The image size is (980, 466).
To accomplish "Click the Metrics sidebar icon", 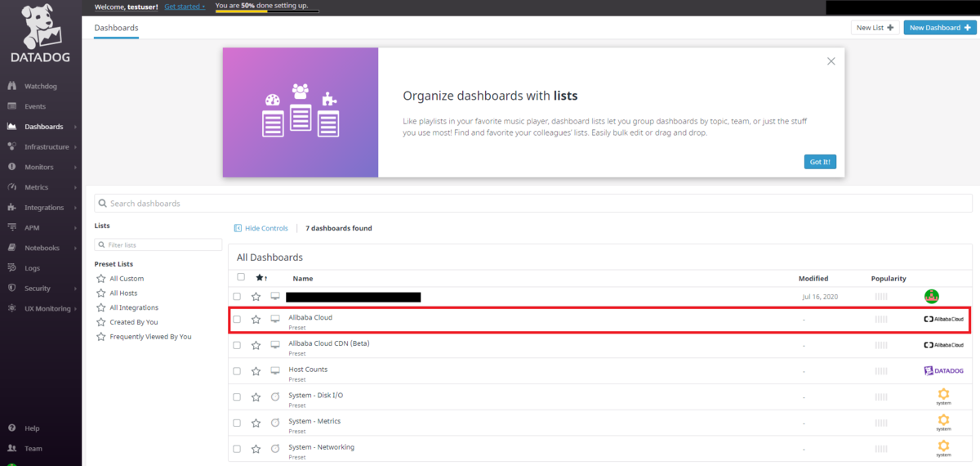I will click(x=11, y=187).
